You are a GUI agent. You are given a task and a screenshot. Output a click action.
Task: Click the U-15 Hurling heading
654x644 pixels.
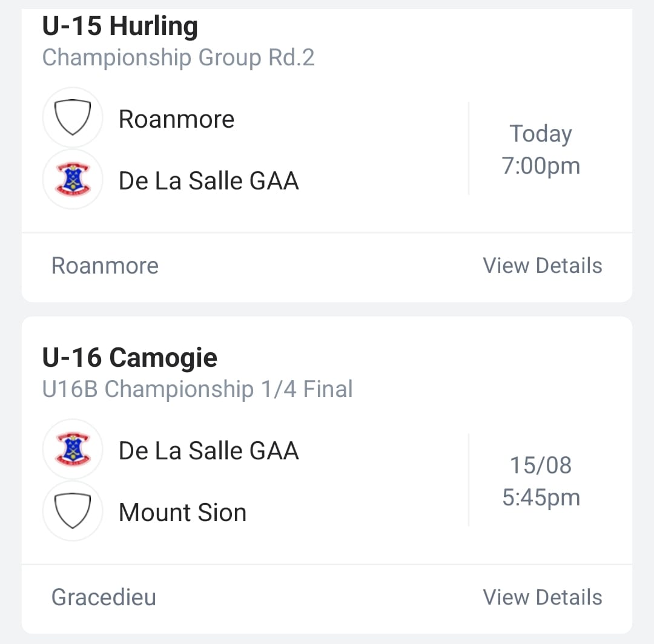point(120,26)
